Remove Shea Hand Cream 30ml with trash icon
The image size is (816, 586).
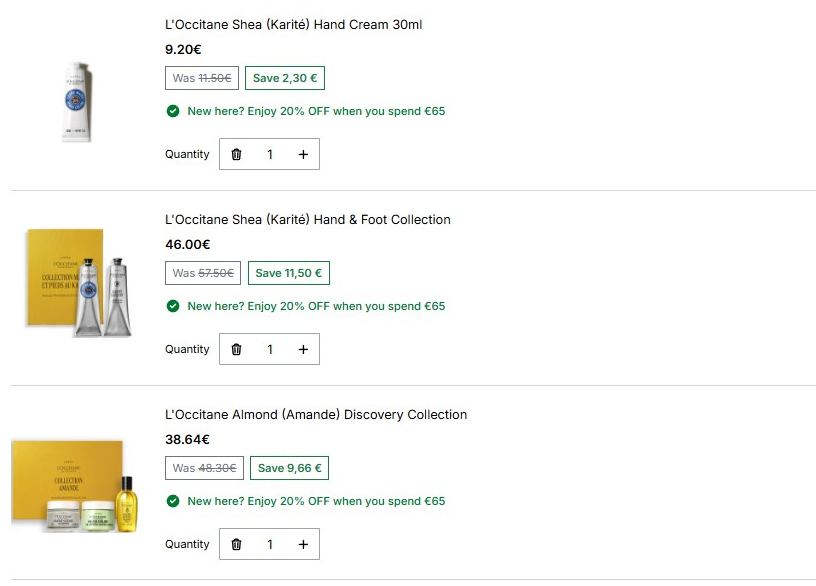236,154
